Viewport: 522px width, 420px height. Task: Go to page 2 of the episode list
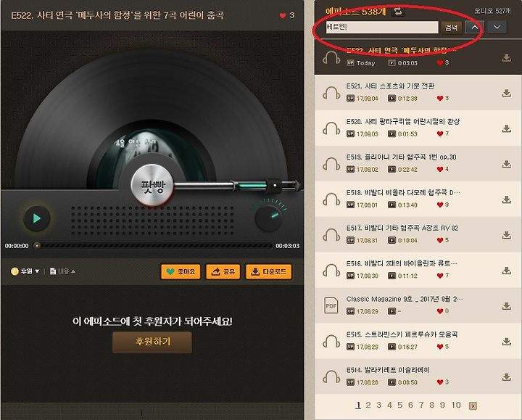368,405
